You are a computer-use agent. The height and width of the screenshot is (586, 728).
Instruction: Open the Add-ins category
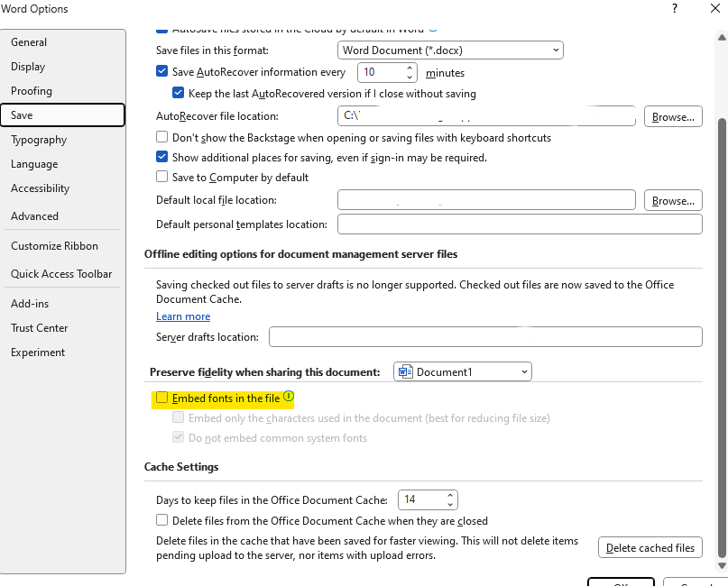pyautogui.click(x=62, y=304)
